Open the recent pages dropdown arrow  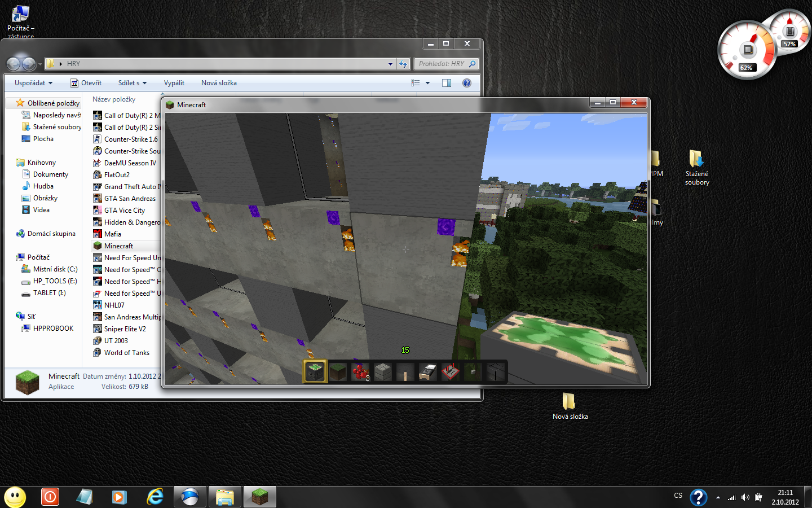click(x=40, y=64)
